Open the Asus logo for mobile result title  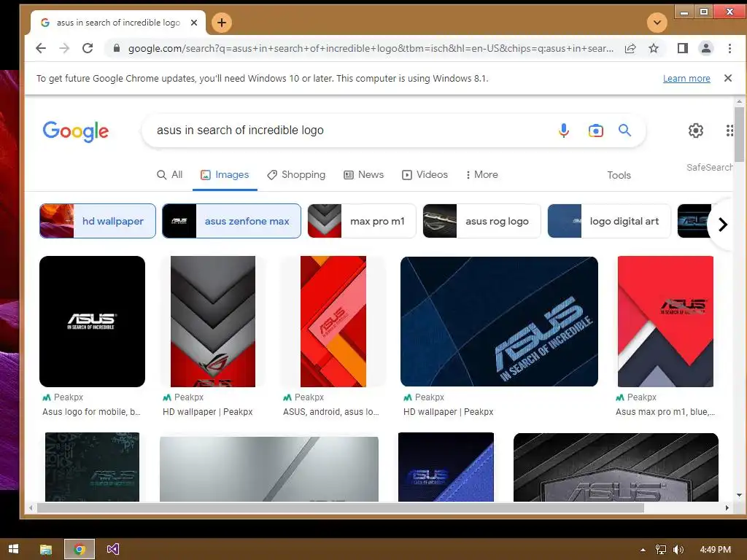click(91, 412)
